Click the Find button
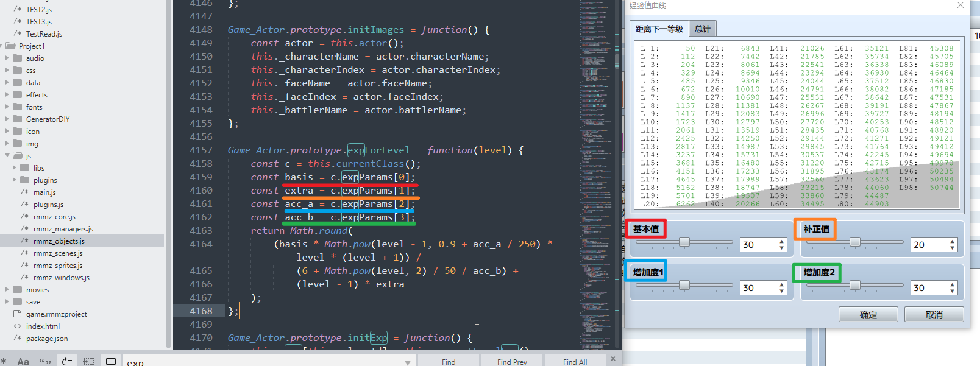The height and width of the screenshot is (366, 980). [449, 361]
